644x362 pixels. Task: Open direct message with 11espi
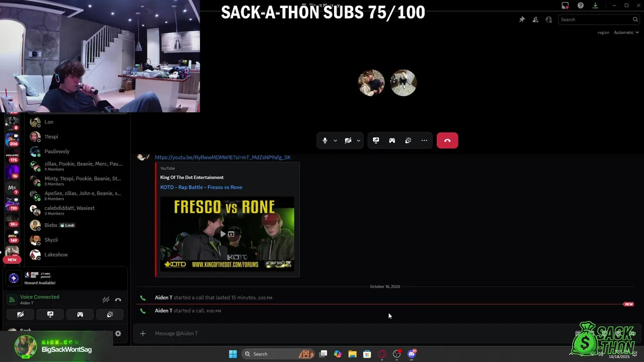78,137
